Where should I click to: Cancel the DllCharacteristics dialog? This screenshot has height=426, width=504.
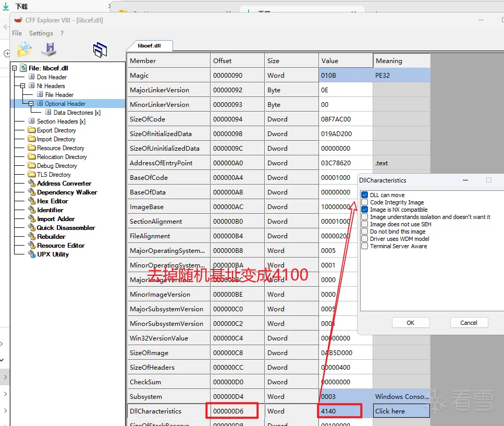[x=469, y=322]
